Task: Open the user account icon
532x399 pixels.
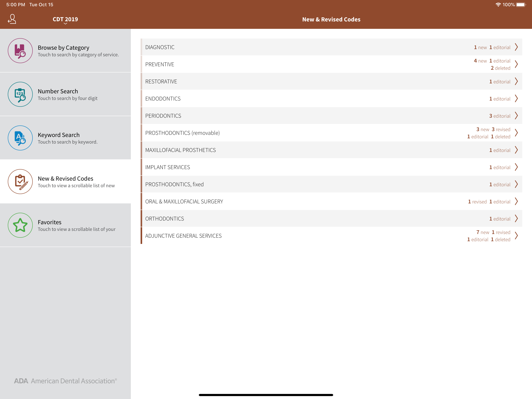Action: (x=12, y=19)
